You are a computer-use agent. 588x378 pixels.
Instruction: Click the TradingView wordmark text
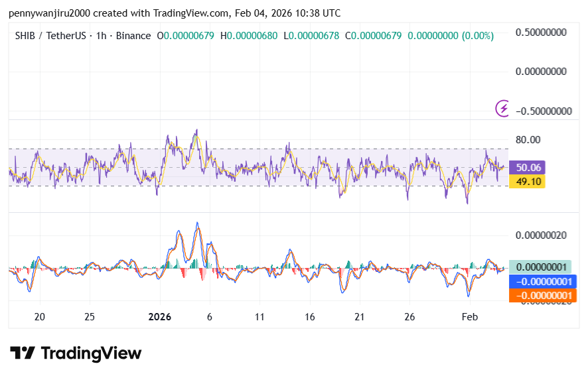click(x=91, y=353)
